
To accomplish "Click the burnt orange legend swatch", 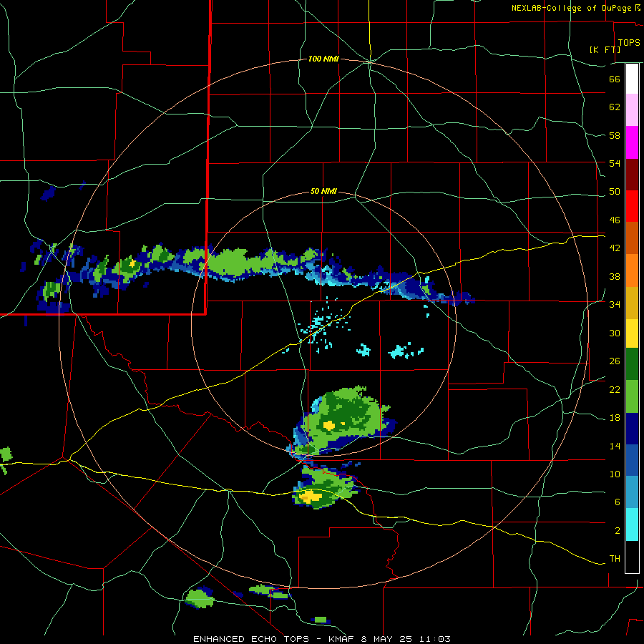I will pyautogui.click(x=632, y=238).
